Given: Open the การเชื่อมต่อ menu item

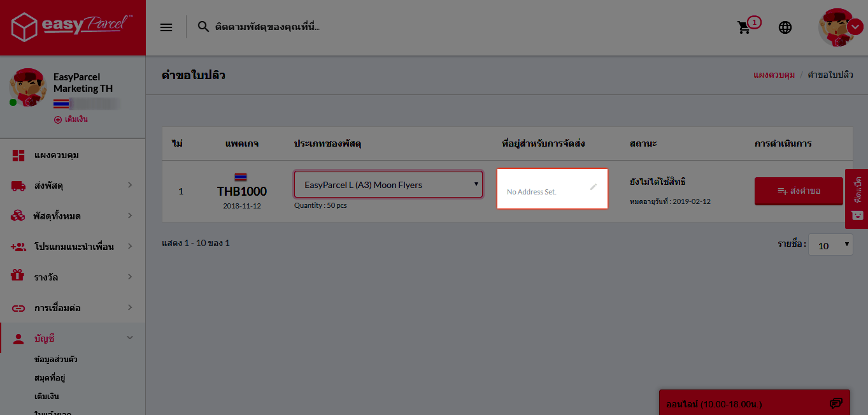Looking at the screenshot, I should pyautogui.click(x=57, y=308).
